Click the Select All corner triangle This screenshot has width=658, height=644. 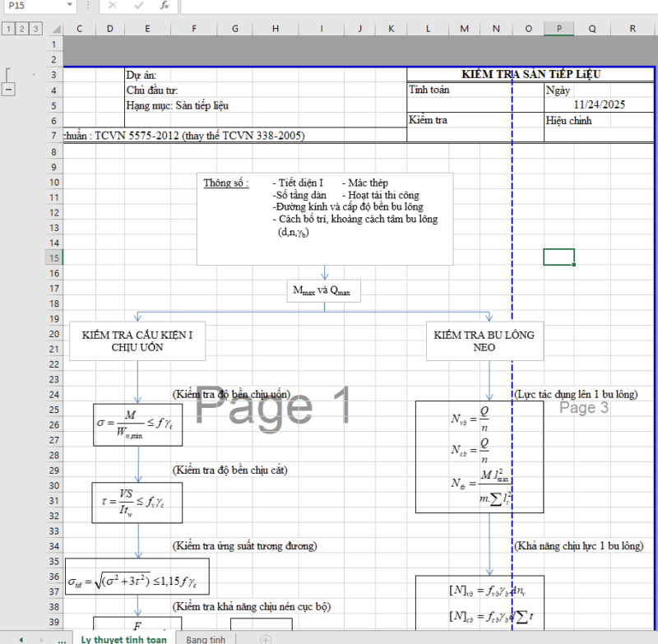click(x=55, y=29)
